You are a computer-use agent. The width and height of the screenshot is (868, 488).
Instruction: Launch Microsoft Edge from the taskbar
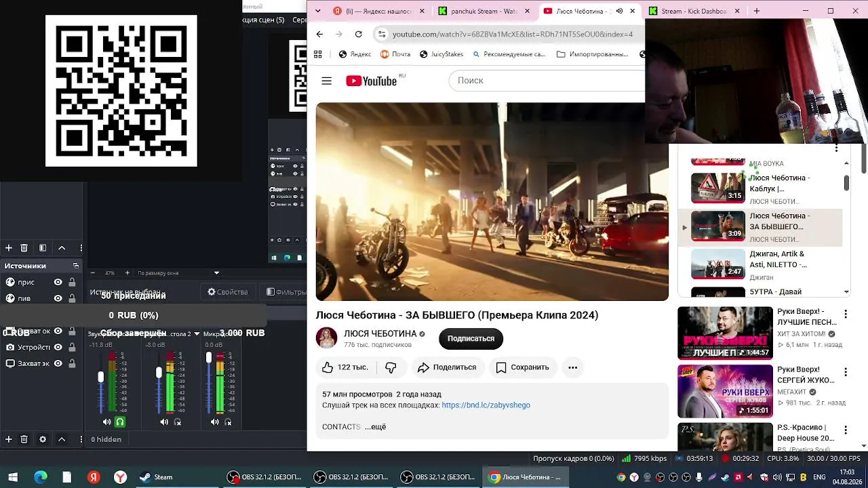(41, 477)
